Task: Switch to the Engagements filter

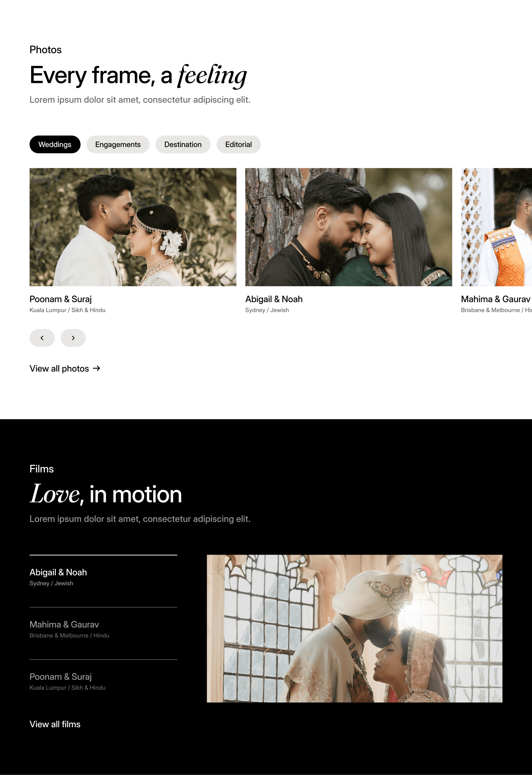Action: (x=118, y=144)
